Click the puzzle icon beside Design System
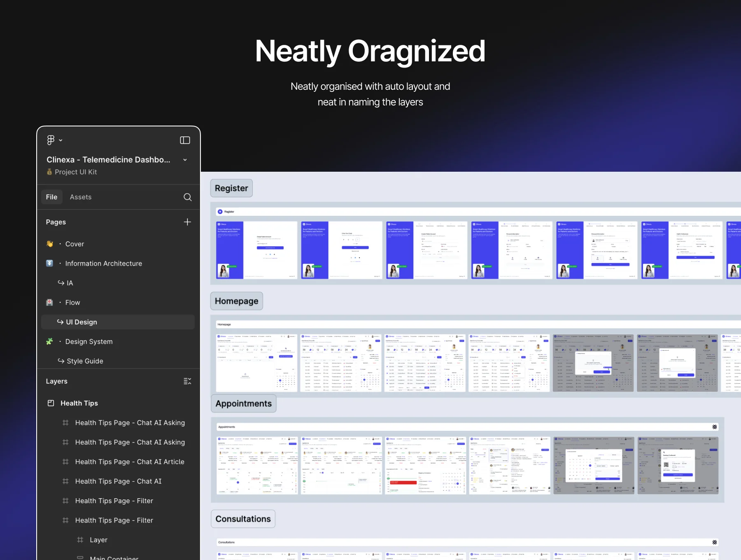741x560 pixels. pos(49,341)
